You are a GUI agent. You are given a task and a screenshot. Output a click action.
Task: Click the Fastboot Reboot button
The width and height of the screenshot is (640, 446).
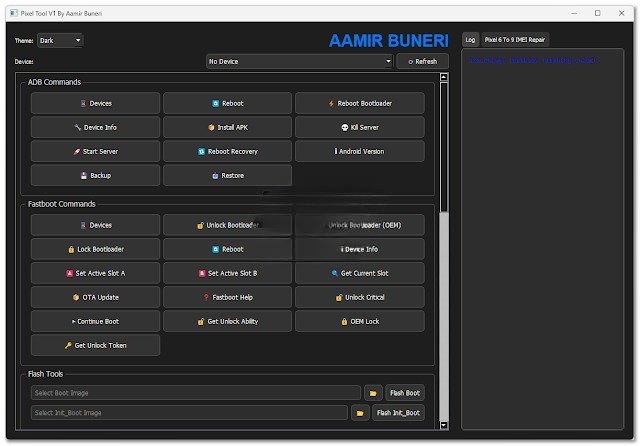point(227,249)
